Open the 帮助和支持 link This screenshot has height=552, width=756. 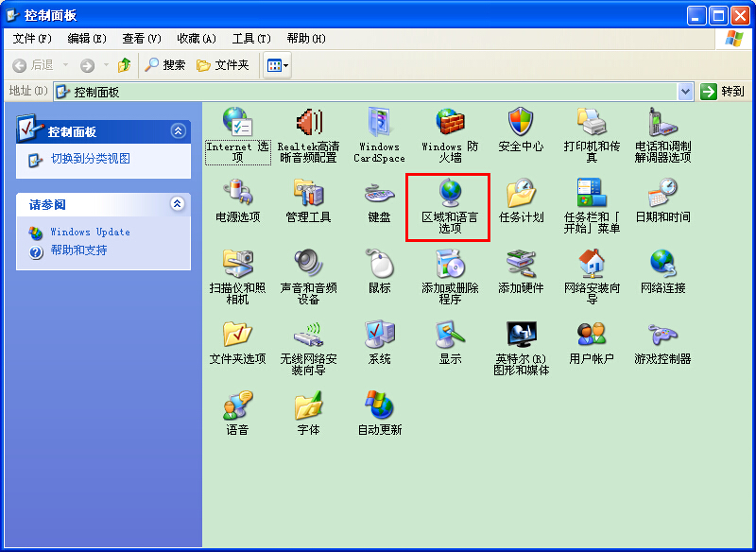click(x=79, y=250)
